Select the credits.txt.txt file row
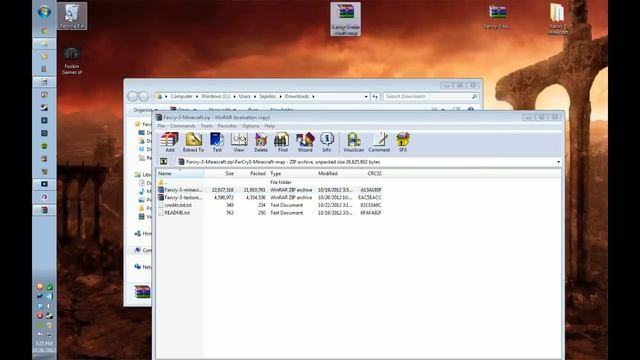Image resolution: width=640 pixels, height=360 pixels. coord(270,205)
